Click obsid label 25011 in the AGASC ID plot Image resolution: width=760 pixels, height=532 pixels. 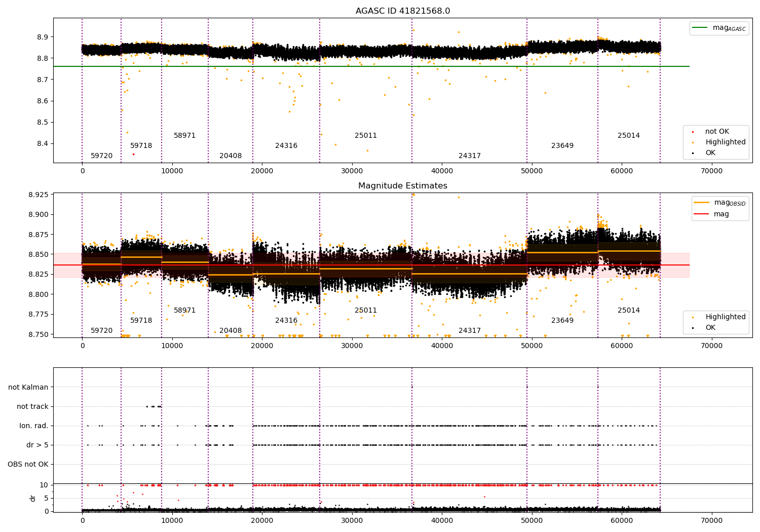(366, 135)
